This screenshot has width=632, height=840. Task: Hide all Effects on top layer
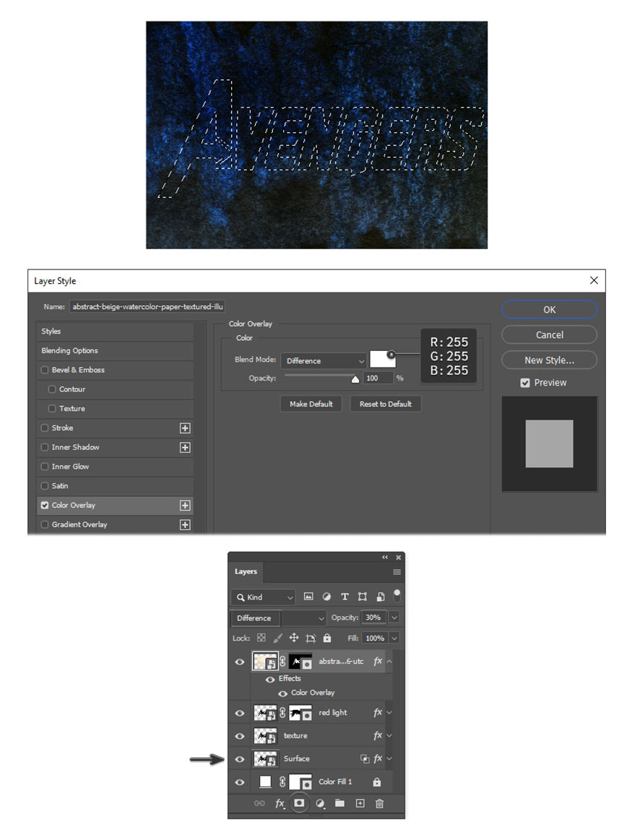point(270,679)
